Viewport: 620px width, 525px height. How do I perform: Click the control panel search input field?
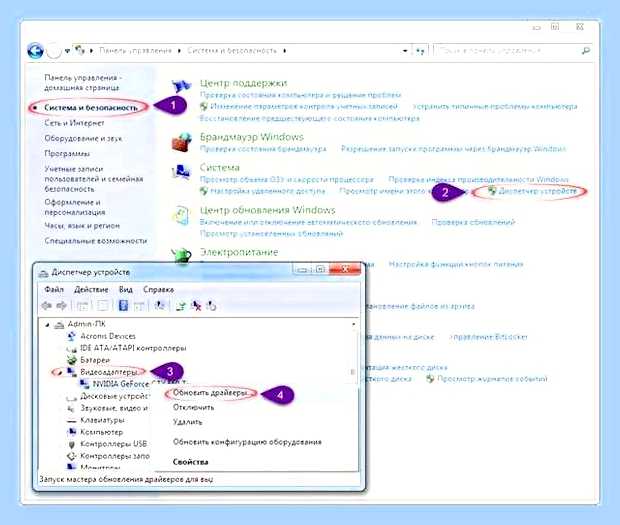508,51
